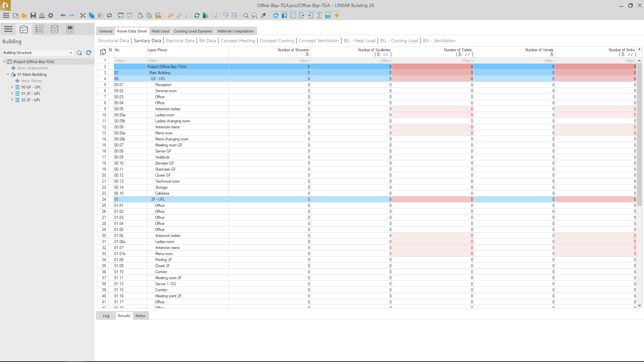Click the yellow lightning bolt icon

(337, 16)
